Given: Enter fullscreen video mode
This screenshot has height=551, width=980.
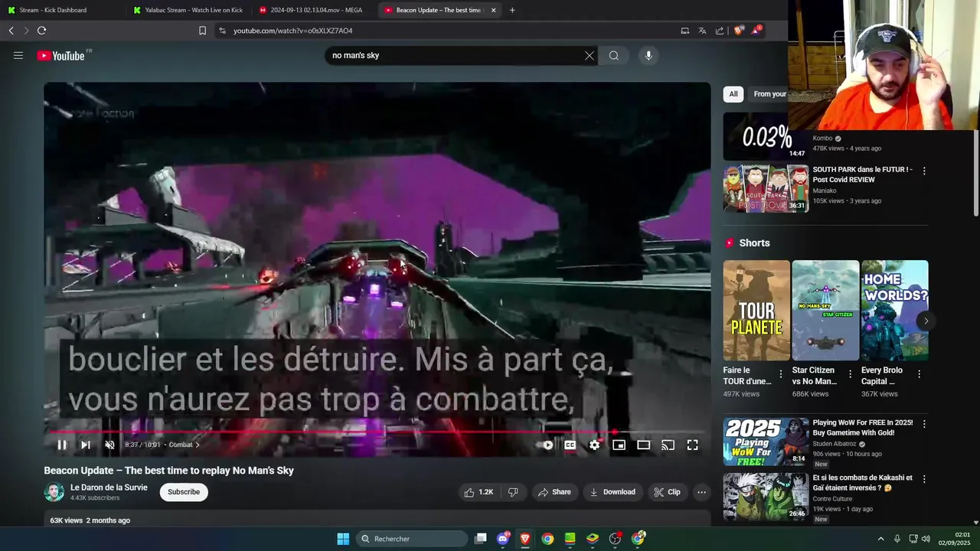Looking at the screenshot, I should [692, 445].
